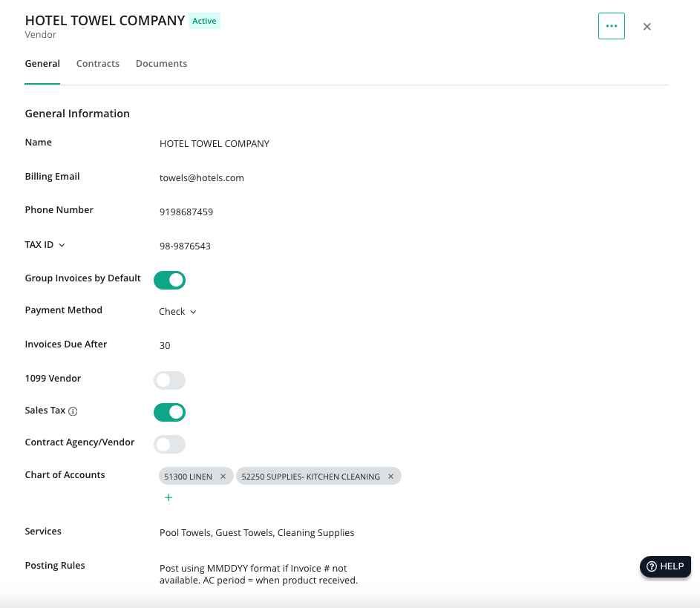Remove 52250 SUPPLIES- KITCHEN CLEANING chip
700x608 pixels.
coord(390,477)
